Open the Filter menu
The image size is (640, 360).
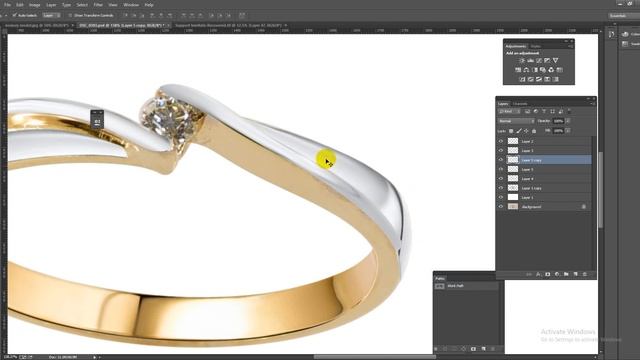pos(98,5)
